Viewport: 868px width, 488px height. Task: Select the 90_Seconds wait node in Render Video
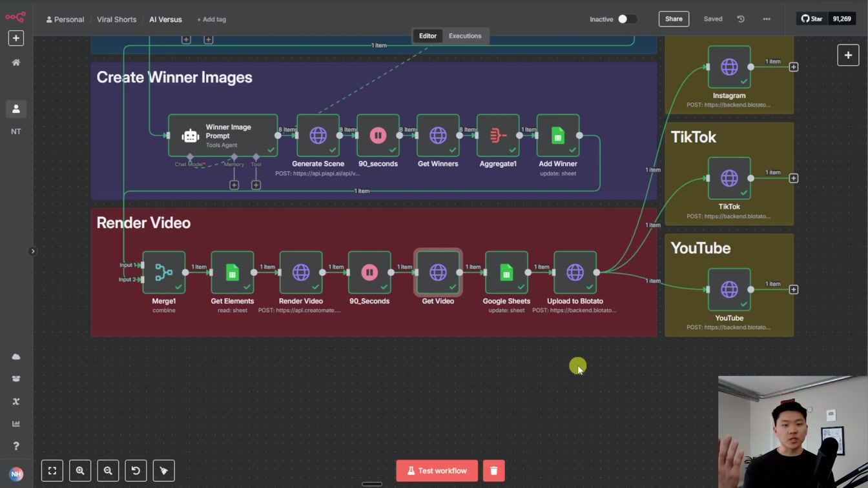click(x=369, y=272)
